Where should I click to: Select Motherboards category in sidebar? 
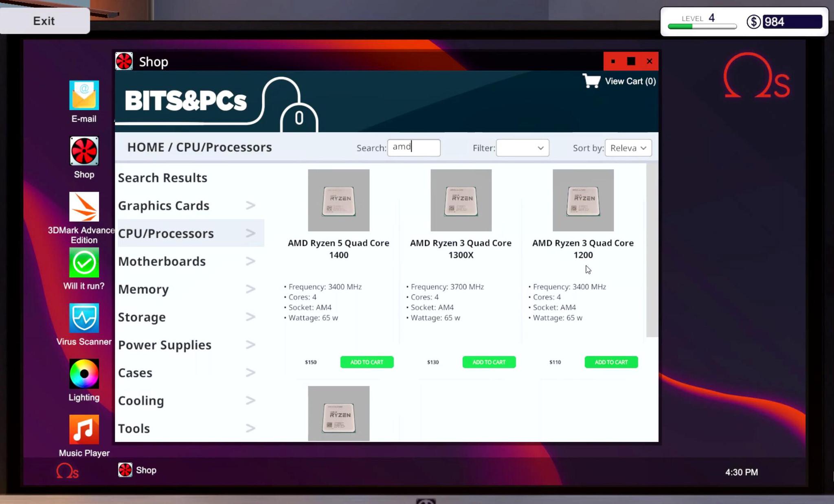tap(162, 261)
